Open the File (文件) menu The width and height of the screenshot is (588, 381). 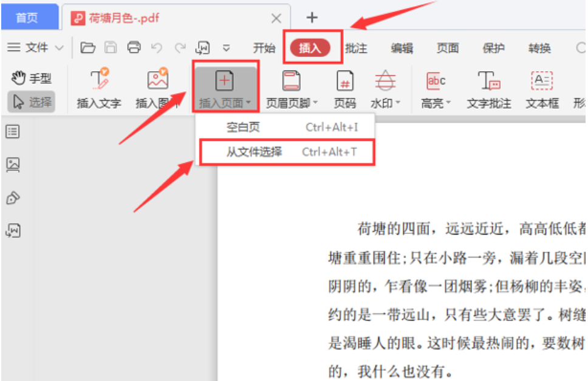35,47
